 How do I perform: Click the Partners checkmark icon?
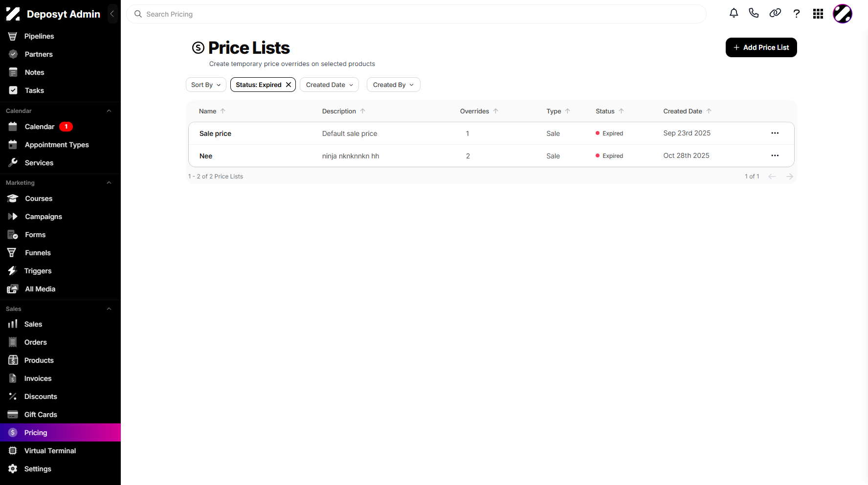[13, 54]
